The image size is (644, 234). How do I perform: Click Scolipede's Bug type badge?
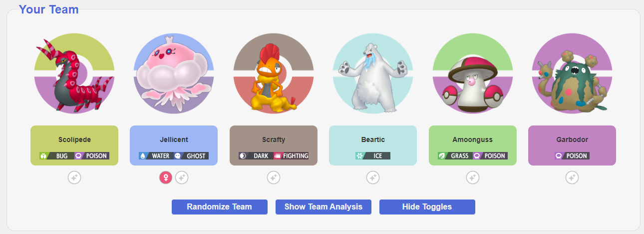pos(56,156)
